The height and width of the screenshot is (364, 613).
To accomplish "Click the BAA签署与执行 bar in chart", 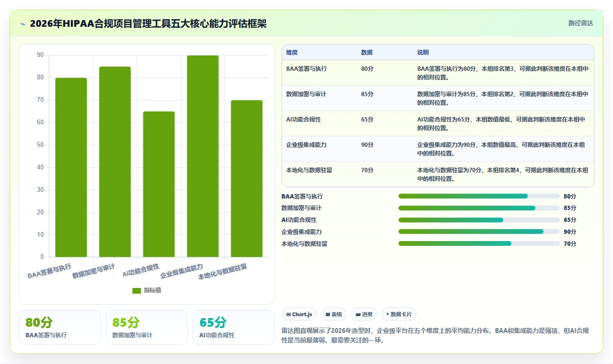I will (71, 167).
